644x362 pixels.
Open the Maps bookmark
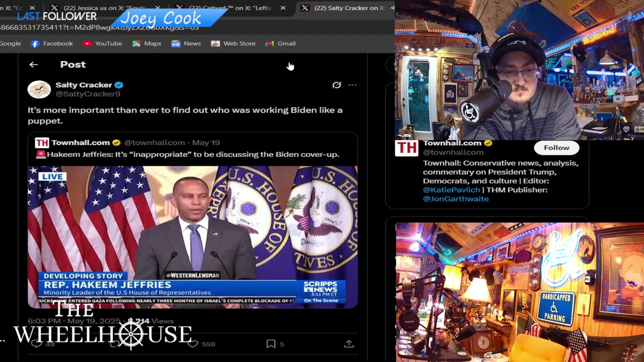tap(146, 43)
